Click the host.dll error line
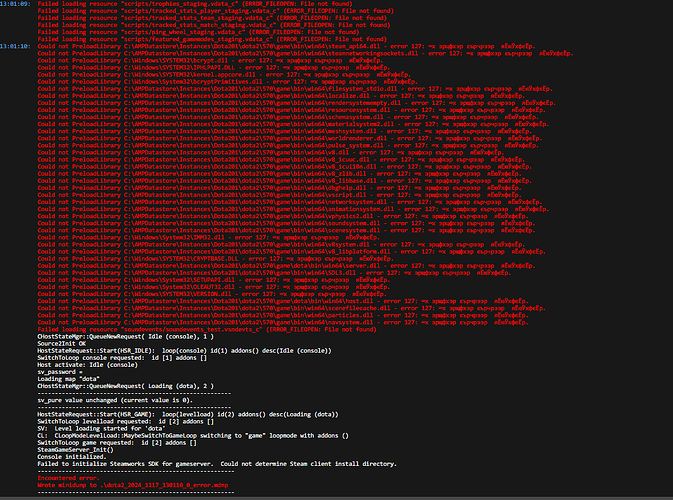The width and height of the screenshot is (673, 500). point(283,301)
